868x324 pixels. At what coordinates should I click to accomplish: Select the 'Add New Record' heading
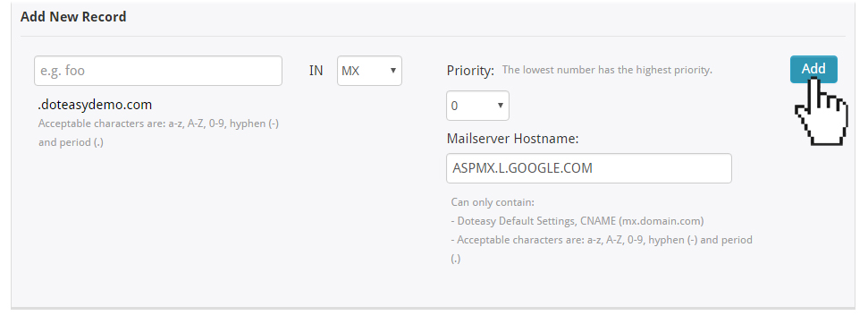[73, 17]
